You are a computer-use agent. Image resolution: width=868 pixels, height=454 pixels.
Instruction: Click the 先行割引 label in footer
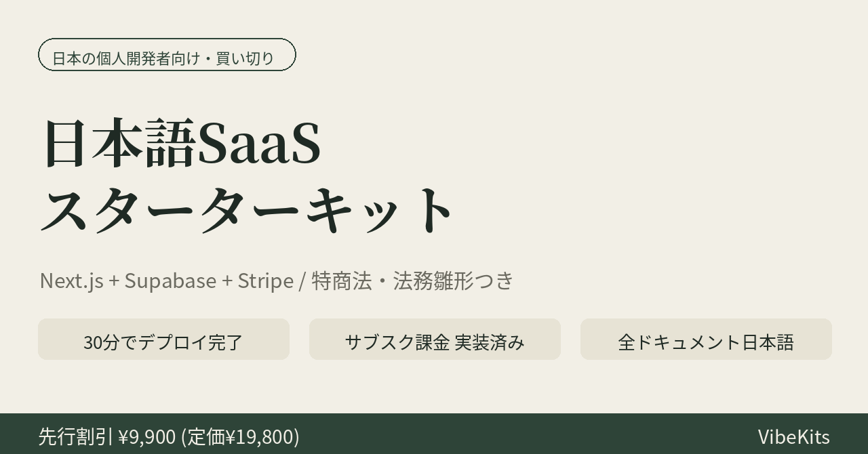click(x=75, y=436)
